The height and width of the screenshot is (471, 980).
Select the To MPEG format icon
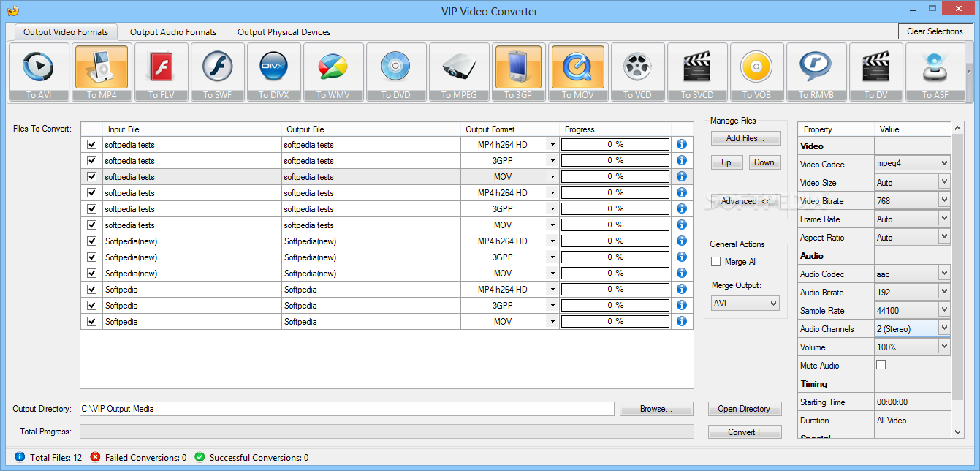point(459,72)
